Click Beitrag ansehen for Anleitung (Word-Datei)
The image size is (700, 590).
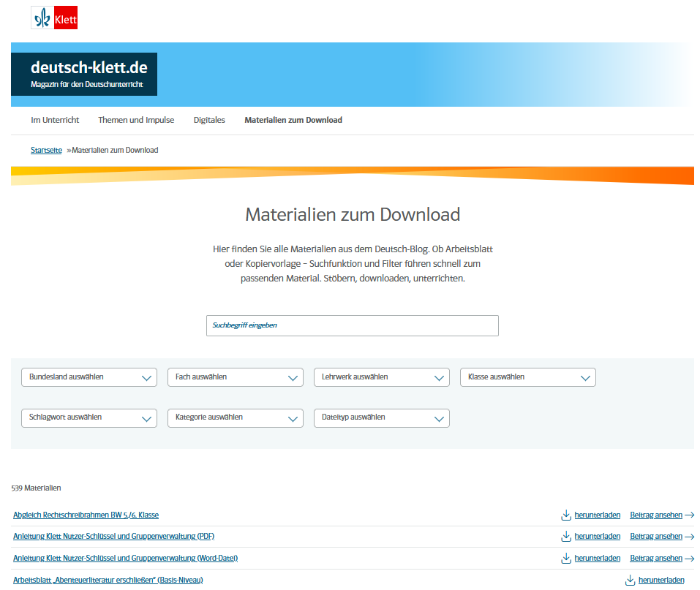pos(656,558)
